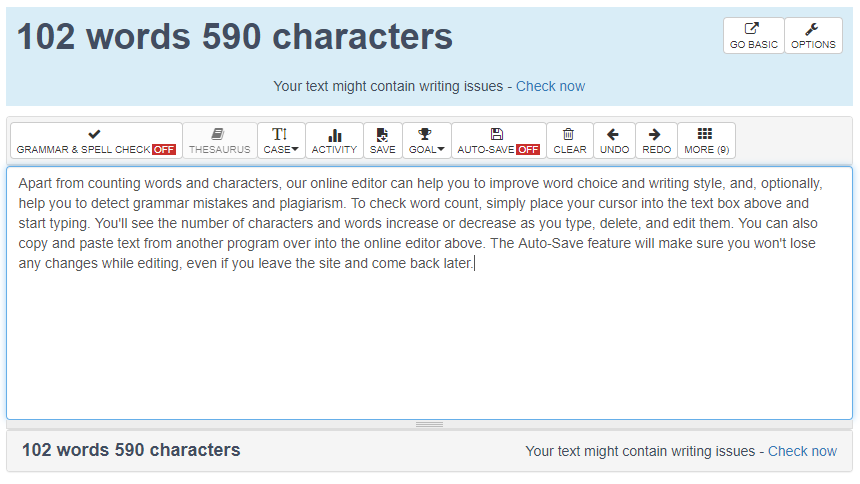This screenshot has width=860, height=484.
Task: Click the bottom Check now link
Action: tap(802, 451)
